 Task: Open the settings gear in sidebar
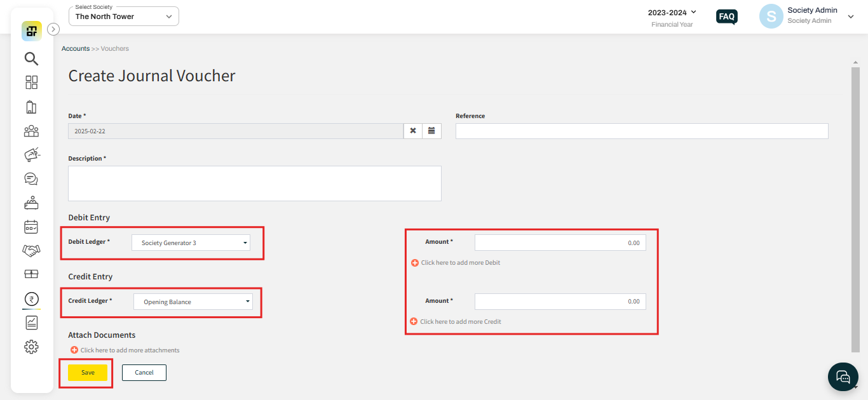coord(31,347)
